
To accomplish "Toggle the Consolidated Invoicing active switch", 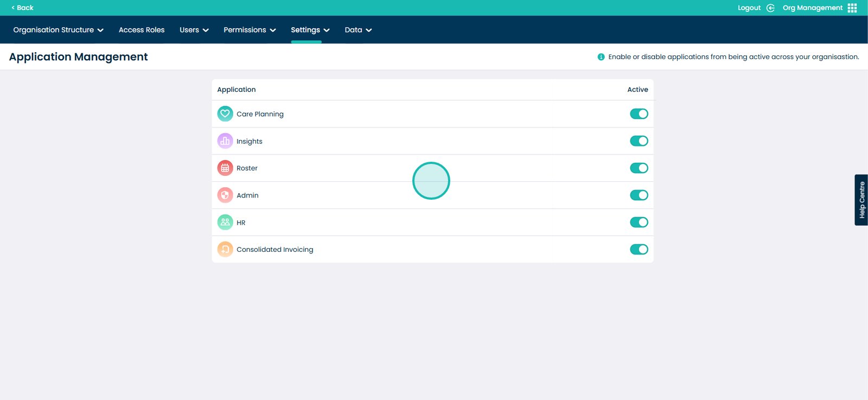I will (x=639, y=249).
